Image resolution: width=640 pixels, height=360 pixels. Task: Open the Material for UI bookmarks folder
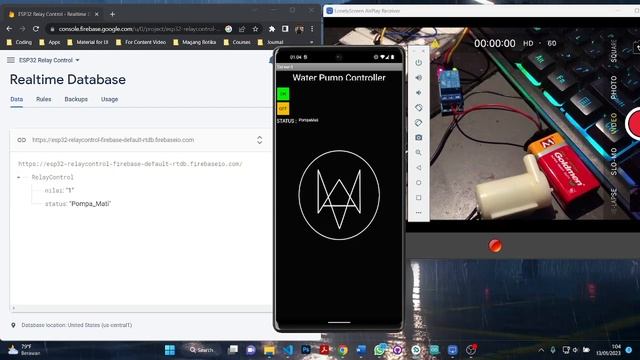pos(88,42)
